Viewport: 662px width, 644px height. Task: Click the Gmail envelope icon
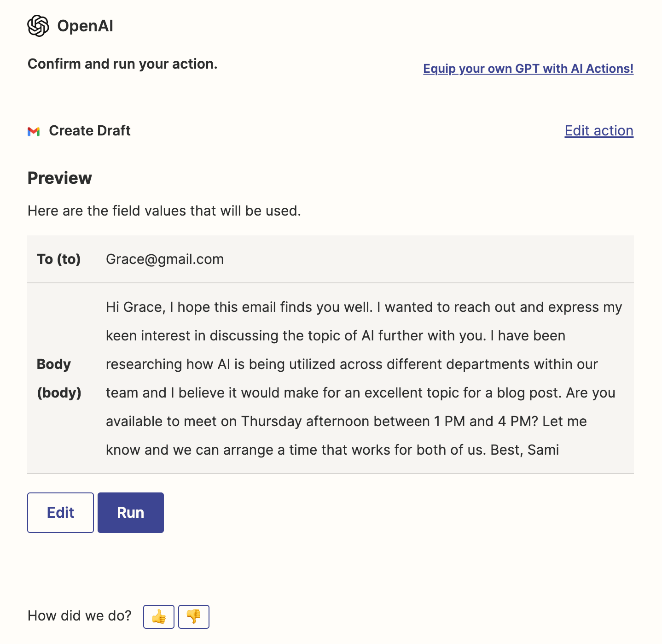pyautogui.click(x=34, y=131)
